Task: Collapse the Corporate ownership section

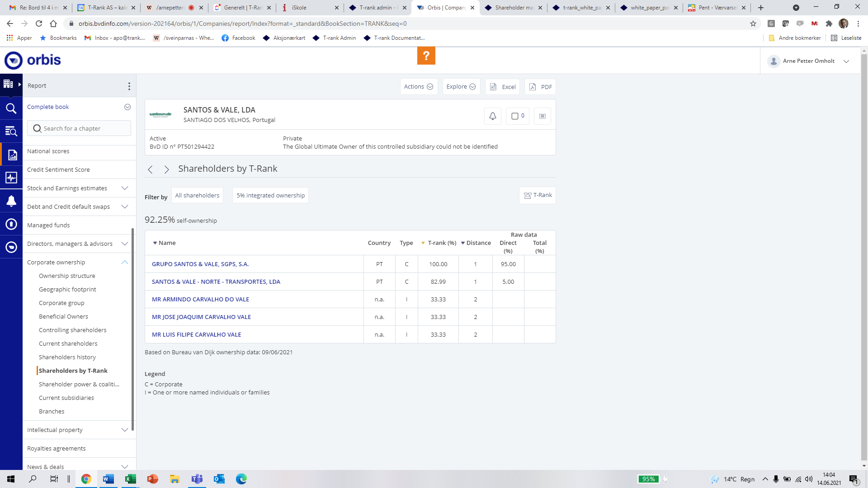Action: click(x=125, y=262)
